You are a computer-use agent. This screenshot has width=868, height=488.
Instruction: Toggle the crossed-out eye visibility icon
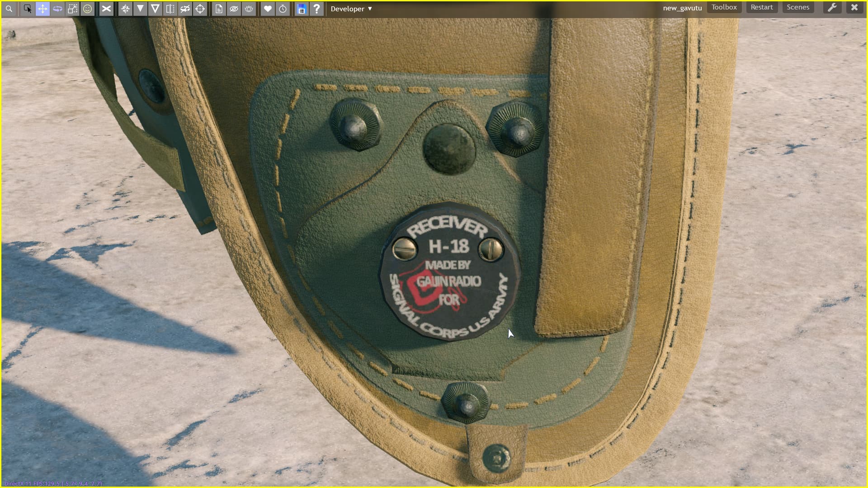pos(234,9)
